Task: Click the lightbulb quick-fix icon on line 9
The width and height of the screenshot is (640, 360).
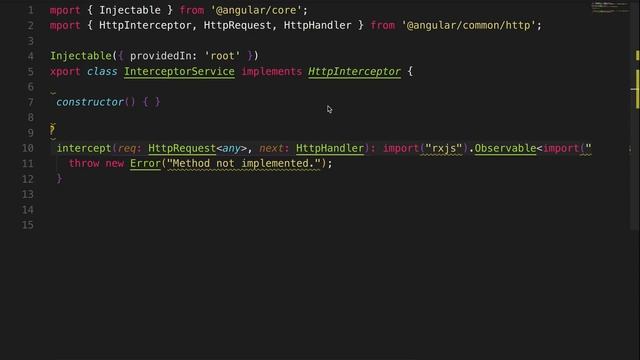Action: 52,130
